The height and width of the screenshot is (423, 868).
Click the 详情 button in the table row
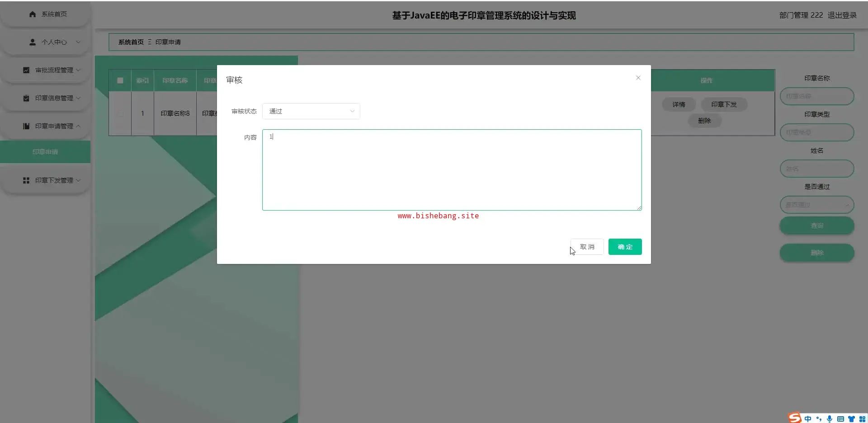click(x=679, y=104)
